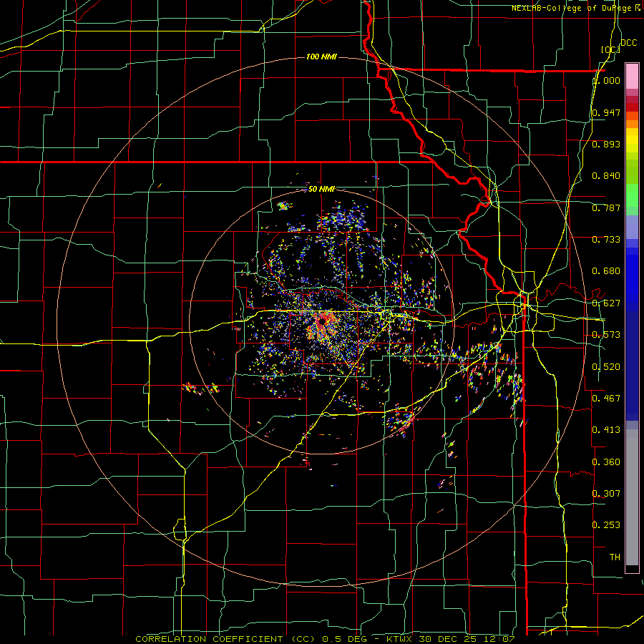
Task: Click the 0.840 legend value
Action: click(x=606, y=176)
